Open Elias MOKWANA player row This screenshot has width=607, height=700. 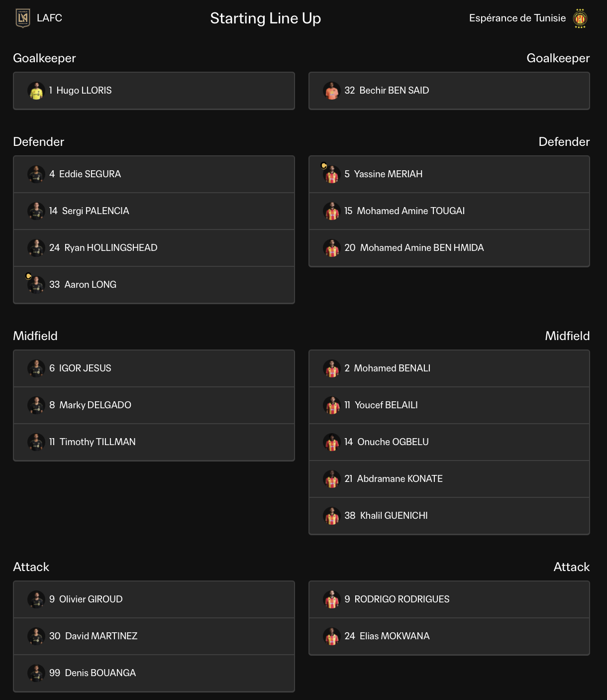[x=449, y=636]
